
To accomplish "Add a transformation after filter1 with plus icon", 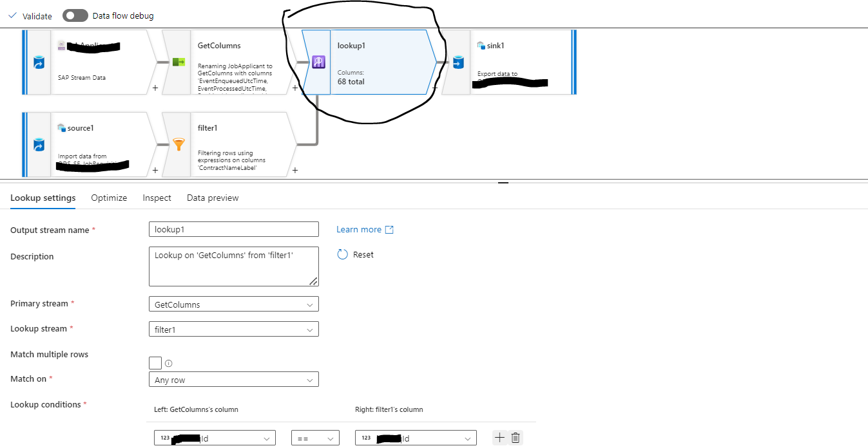I will [294, 169].
